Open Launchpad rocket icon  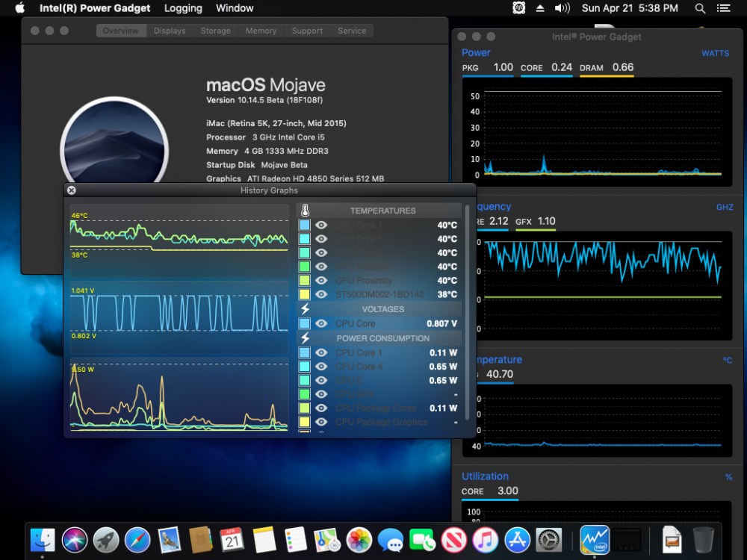tap(106, 540)
